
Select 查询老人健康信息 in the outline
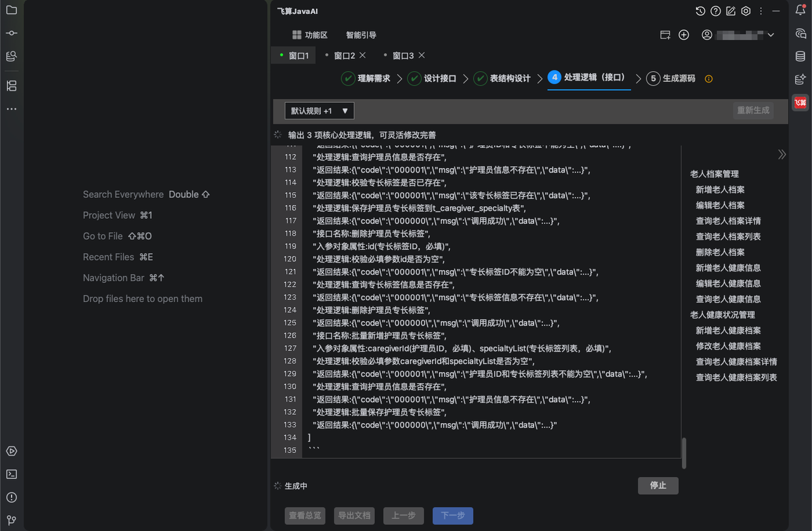tap(728, 299)
